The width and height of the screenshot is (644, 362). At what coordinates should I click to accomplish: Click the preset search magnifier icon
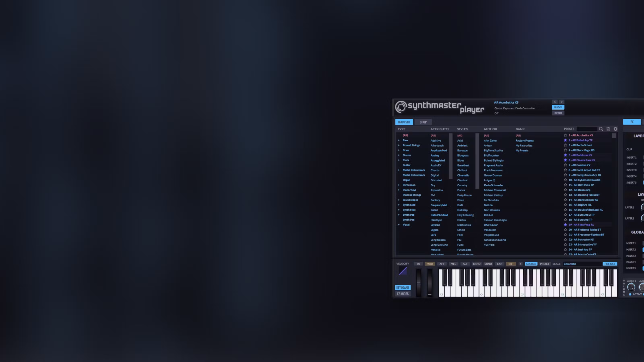pos(601,129)
